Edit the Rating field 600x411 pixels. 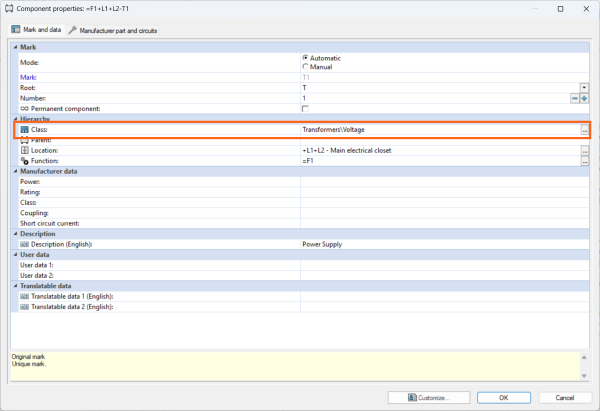tap(445, 192)
